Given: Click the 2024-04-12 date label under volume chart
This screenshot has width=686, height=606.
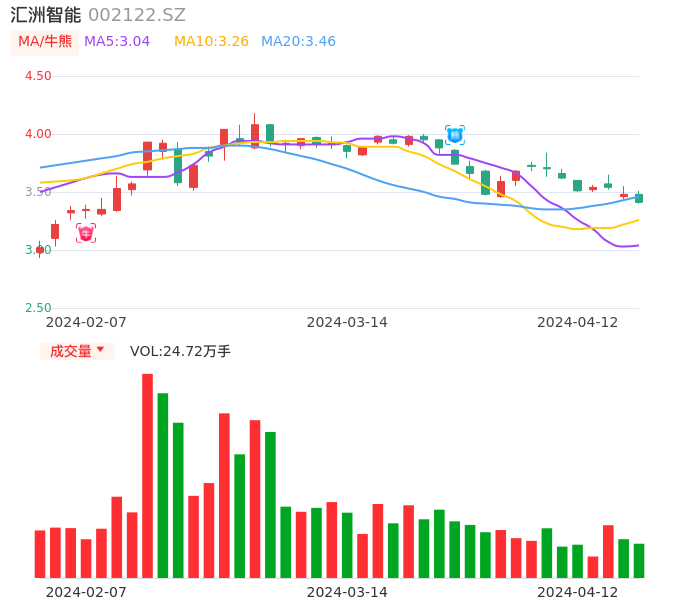Looking at the screenshot, I should point(578,592).
